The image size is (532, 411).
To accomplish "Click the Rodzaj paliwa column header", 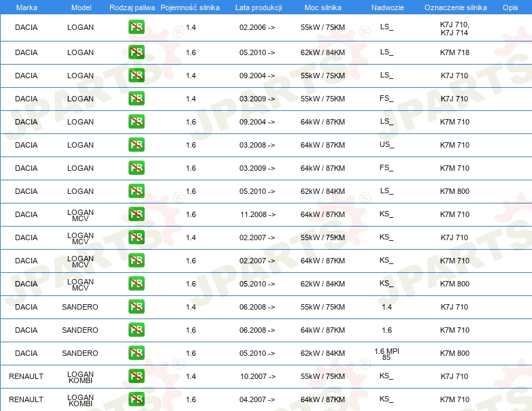I will tap(132, 8).
